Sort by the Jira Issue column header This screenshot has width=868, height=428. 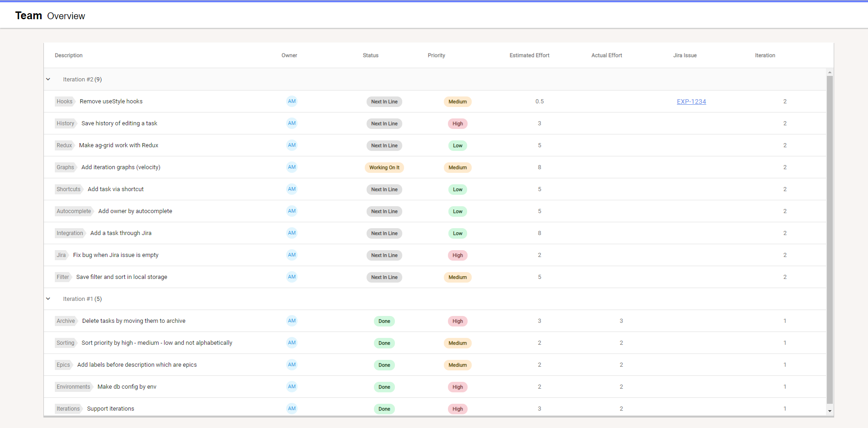[x=685, y=55]
